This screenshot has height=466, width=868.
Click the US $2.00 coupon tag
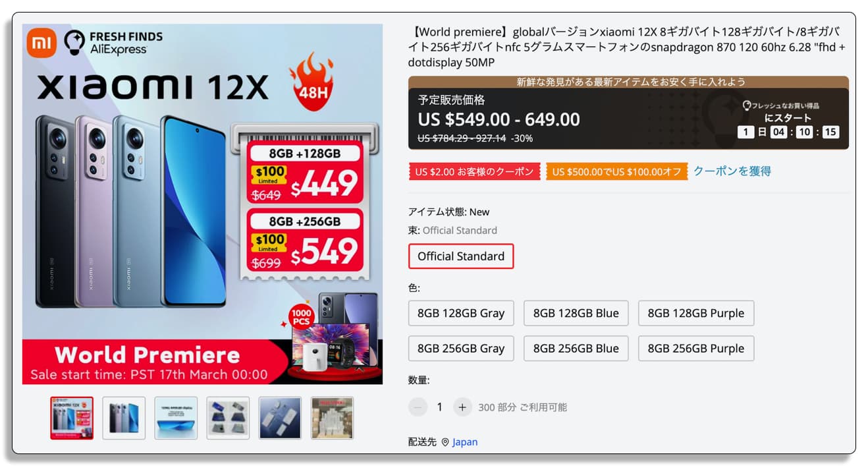tap(474, 172)
